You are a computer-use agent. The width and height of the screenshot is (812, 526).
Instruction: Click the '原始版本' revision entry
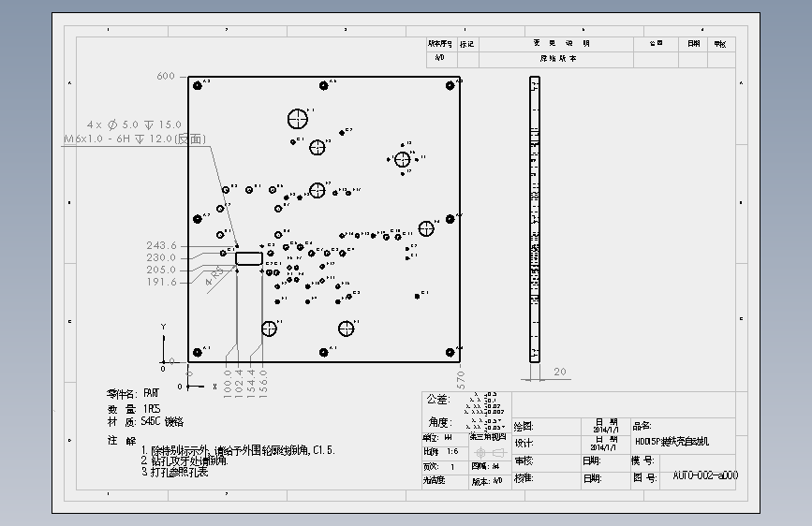tap(558, 59)
